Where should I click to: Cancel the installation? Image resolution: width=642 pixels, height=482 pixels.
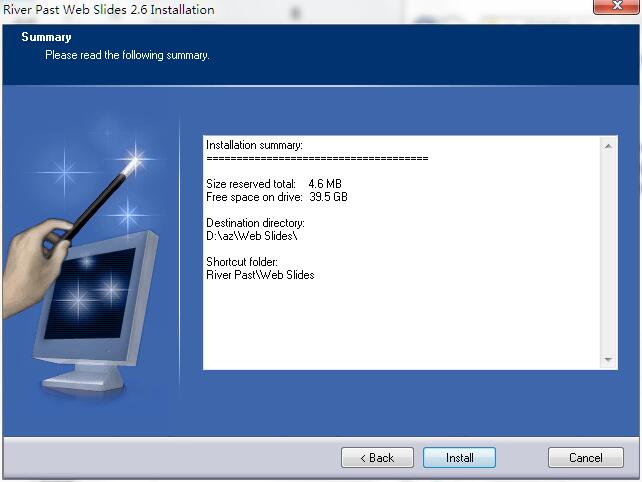(x=585, y=457)
